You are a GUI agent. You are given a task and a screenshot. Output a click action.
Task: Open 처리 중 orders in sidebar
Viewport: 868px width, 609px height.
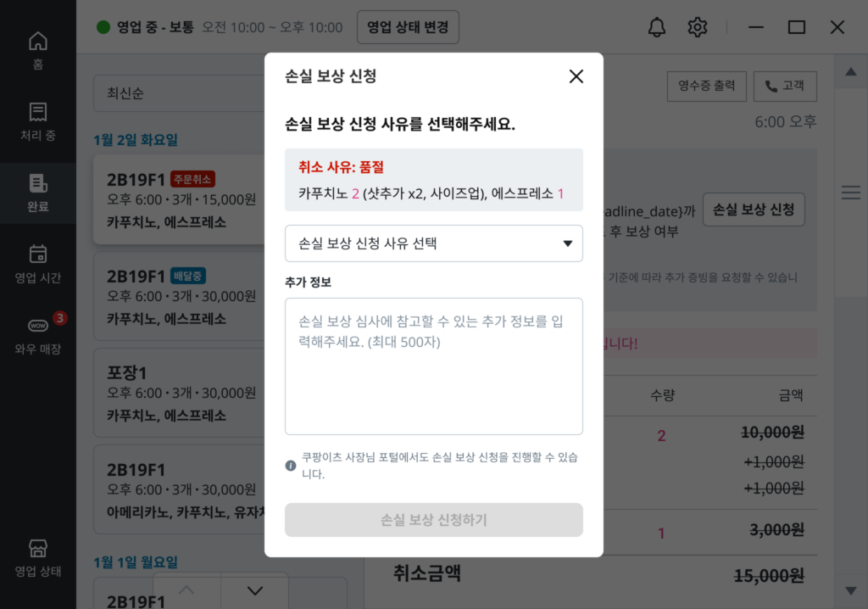[x=38, y=121]
